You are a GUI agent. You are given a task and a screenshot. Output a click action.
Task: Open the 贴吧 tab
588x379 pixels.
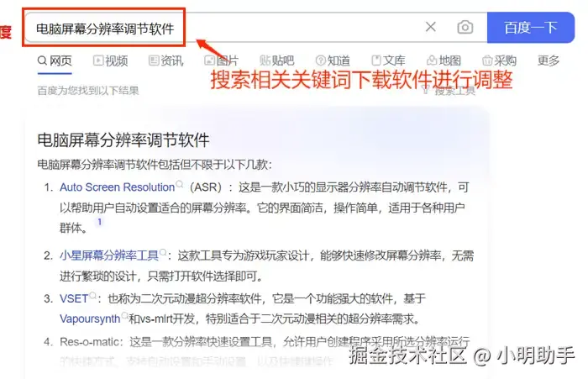276,61
